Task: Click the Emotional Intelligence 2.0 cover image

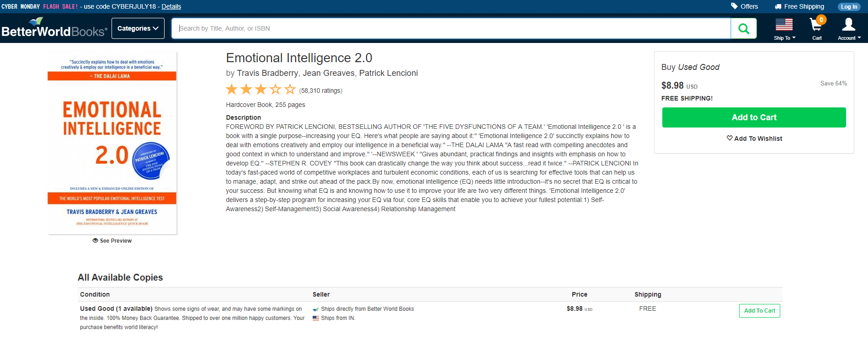Action: [112, 143]
